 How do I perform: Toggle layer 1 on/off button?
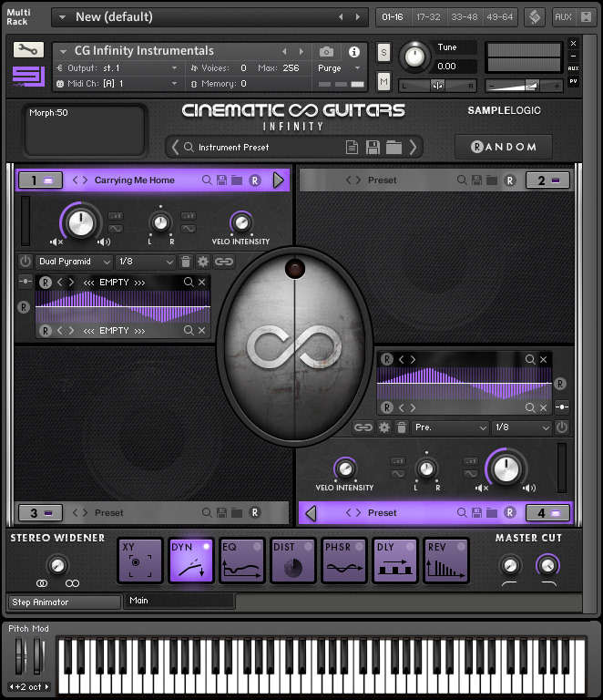coord(41,180)
